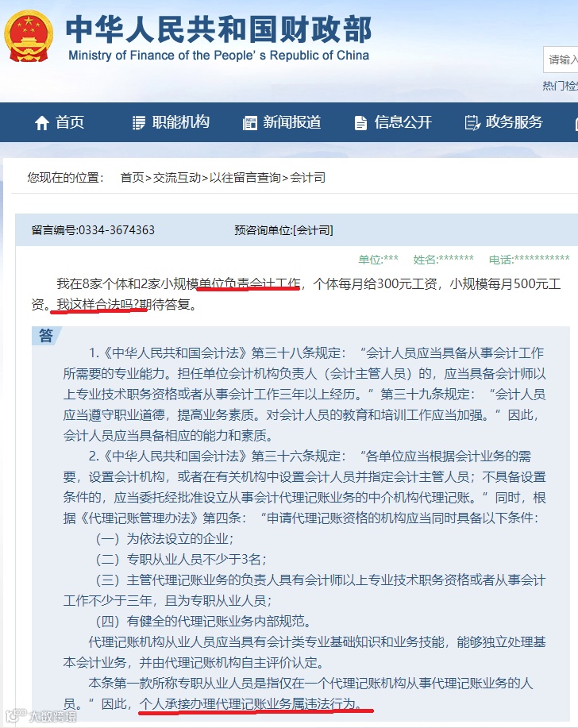
Task: Open 以往留言查询 breadcrumb link
Action: pyautogui.click(x=245, y=177)
